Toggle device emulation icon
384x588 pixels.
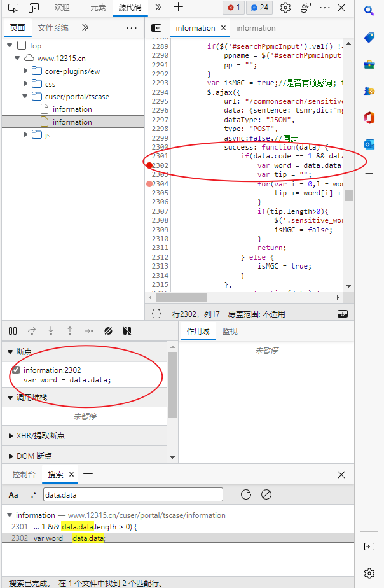coord(34,8)
